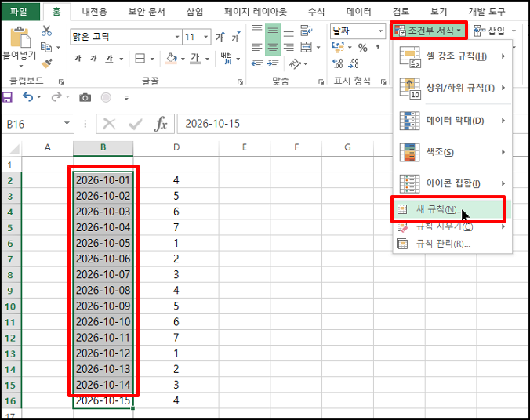Click the formula bar cancel X icon
The width and height of the screenshot is (530, 420).
pos(109,124)
